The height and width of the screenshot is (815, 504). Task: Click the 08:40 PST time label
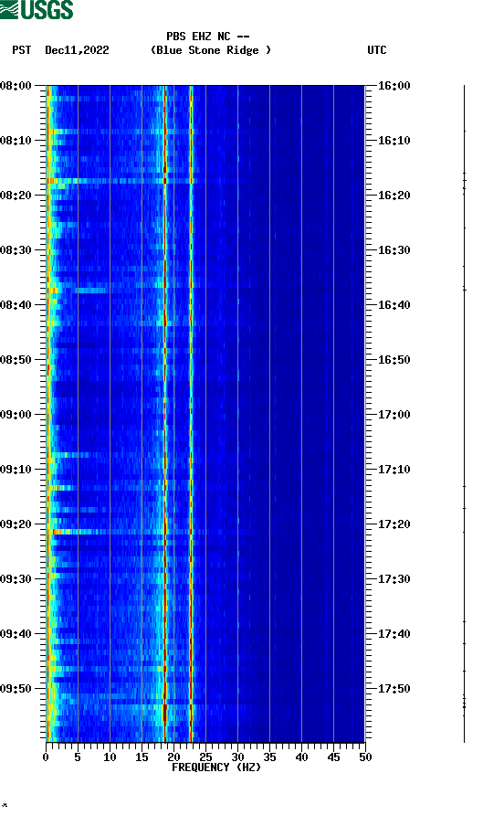(16, 305)
